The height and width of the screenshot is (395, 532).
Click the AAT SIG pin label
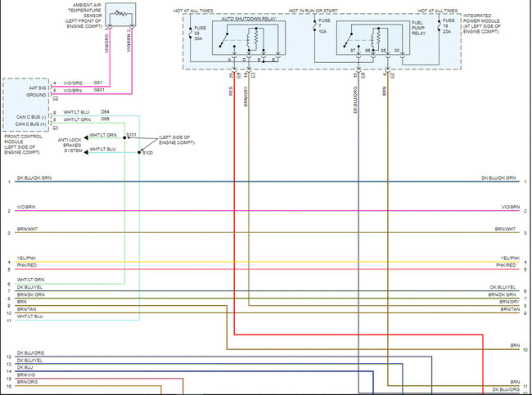pos(38,88)
